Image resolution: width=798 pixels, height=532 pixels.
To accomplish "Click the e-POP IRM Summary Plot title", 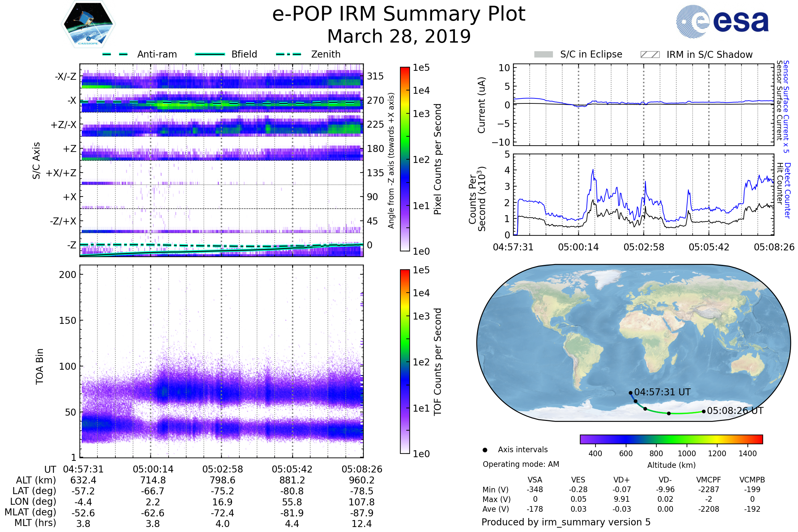I will (x=399, y=14).
